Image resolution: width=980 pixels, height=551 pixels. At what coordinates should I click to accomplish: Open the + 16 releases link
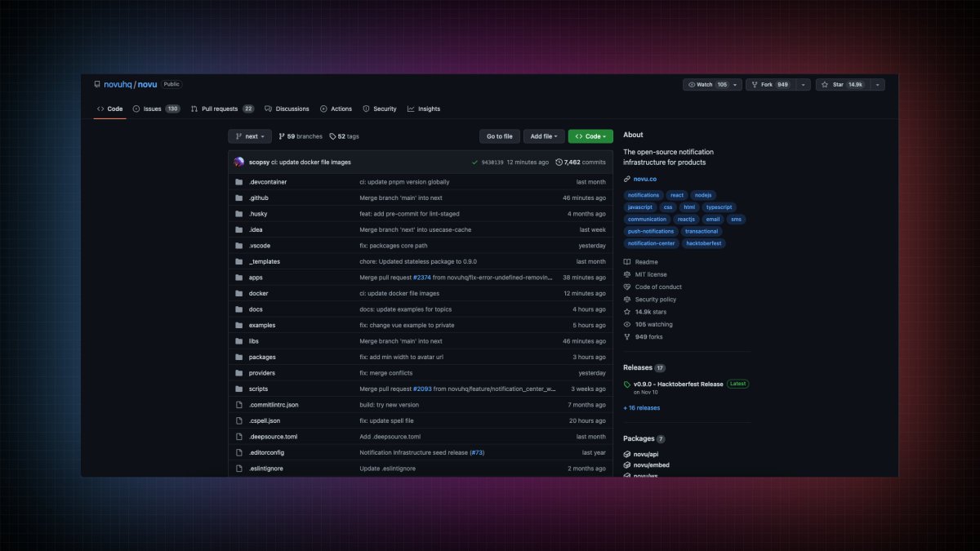click(641, 407)
